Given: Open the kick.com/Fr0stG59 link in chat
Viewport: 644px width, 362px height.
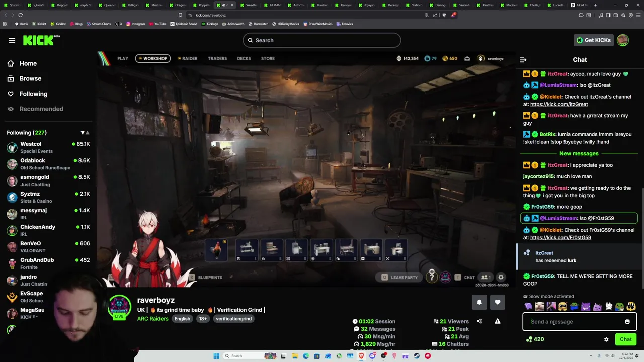Looking at the screenshot, I should (560, 237).
